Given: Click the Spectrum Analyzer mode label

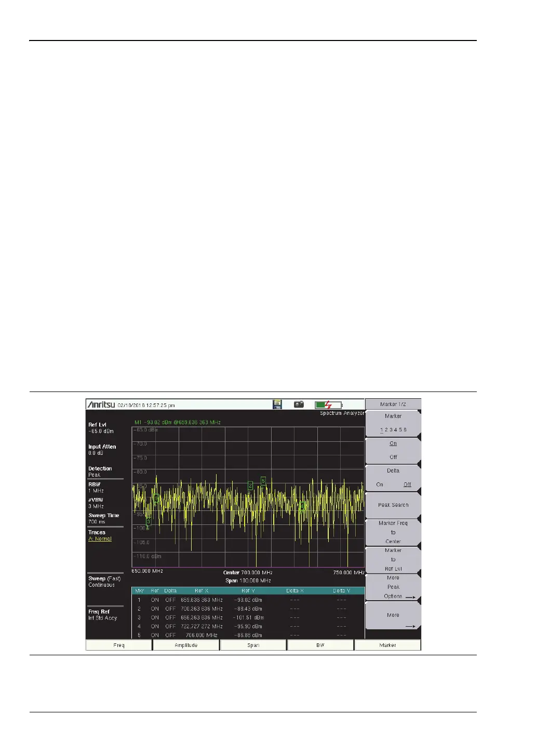Looking at the screenshot, I should (x=342, y=413).
